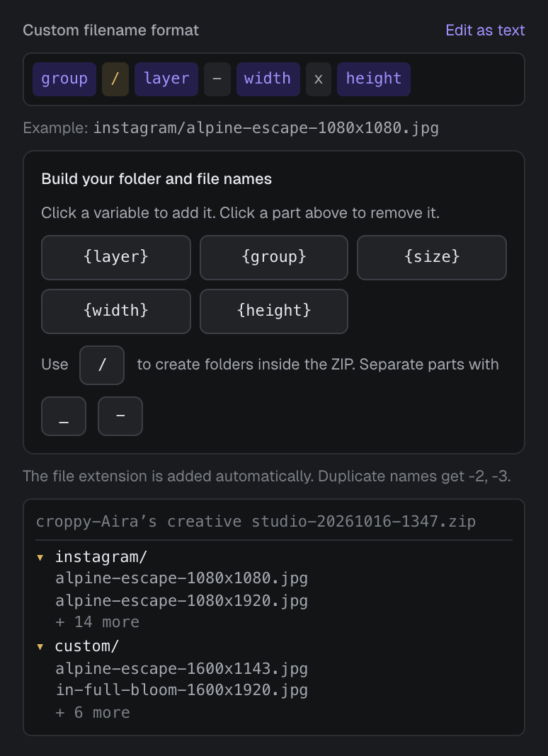Open the Edit as text link
Viewport: 548px width, 756px height.
pos(485,30)
